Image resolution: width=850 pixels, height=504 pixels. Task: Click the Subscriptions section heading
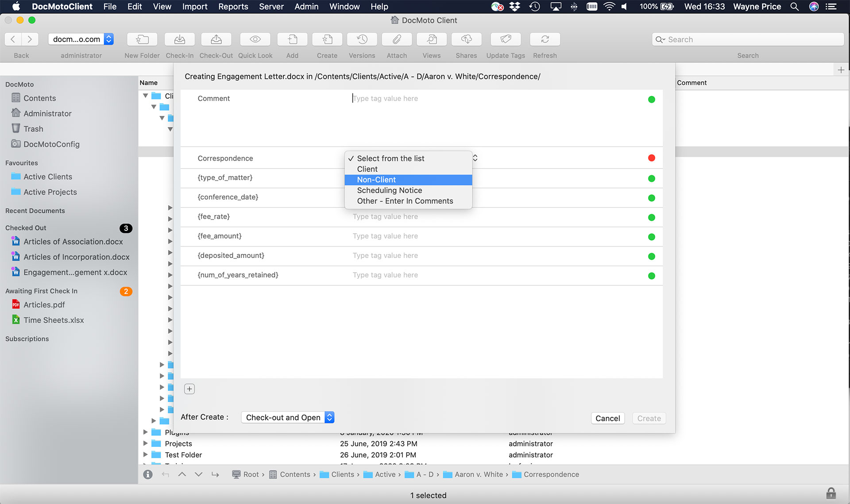click(27, 339)
